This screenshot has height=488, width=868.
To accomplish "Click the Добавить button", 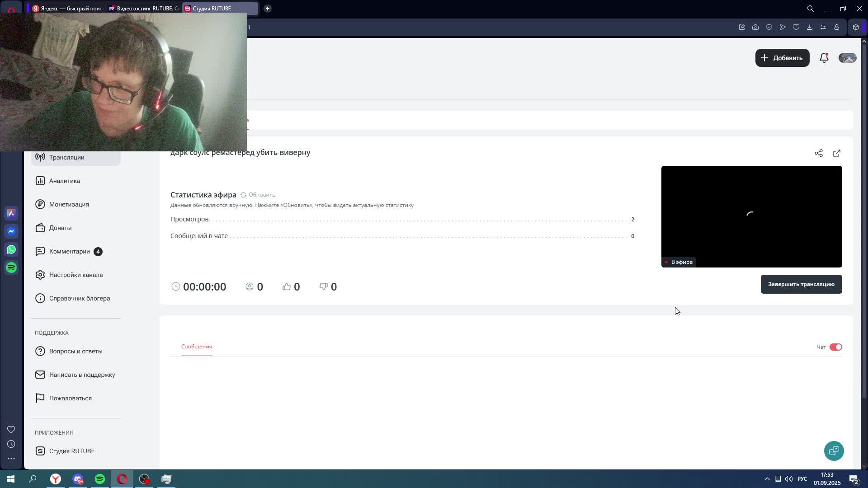I will [x=782, y=58].
